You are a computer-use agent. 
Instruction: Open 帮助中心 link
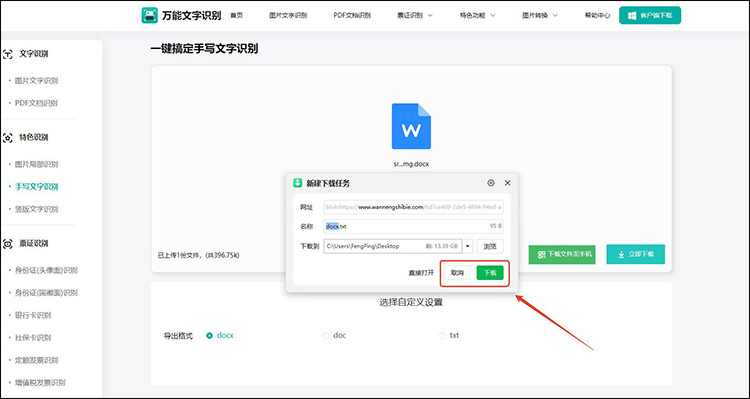click(x=597, y=15)
